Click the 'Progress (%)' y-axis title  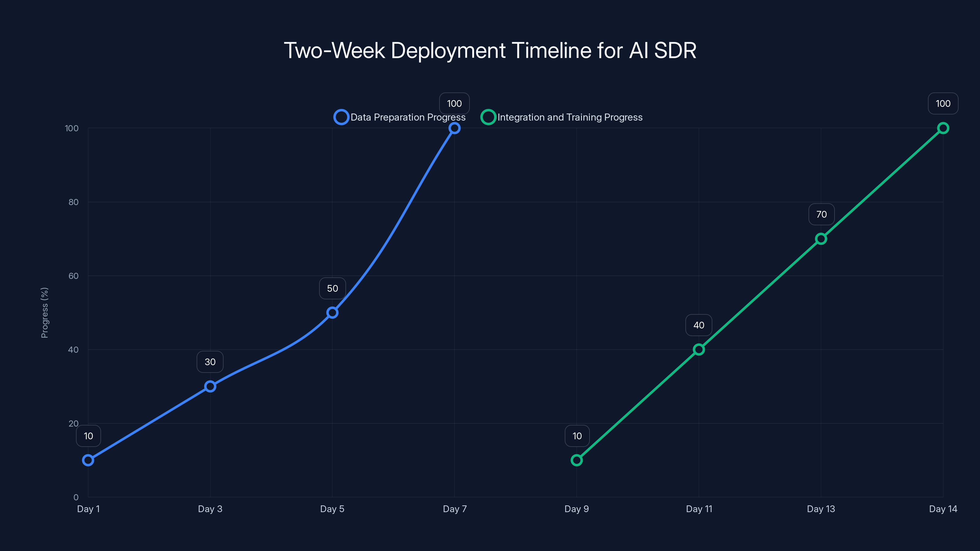tap(44, 313)
